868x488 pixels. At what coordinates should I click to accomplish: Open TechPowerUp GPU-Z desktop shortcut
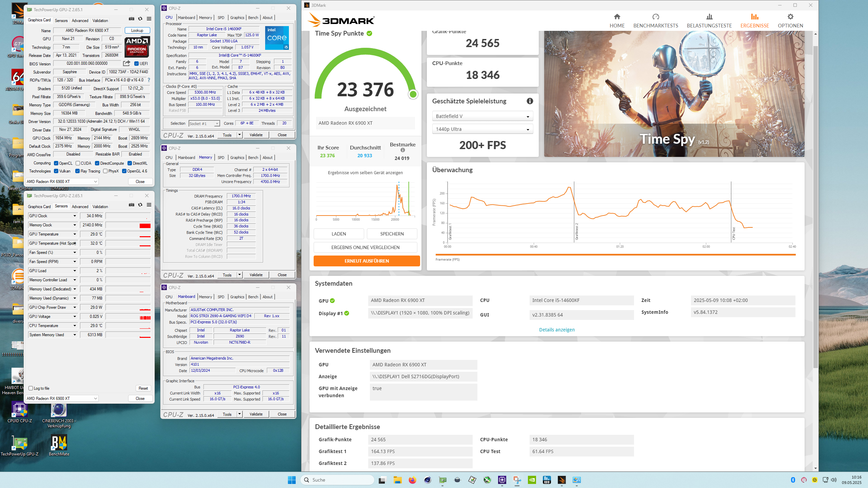point(20,446)
